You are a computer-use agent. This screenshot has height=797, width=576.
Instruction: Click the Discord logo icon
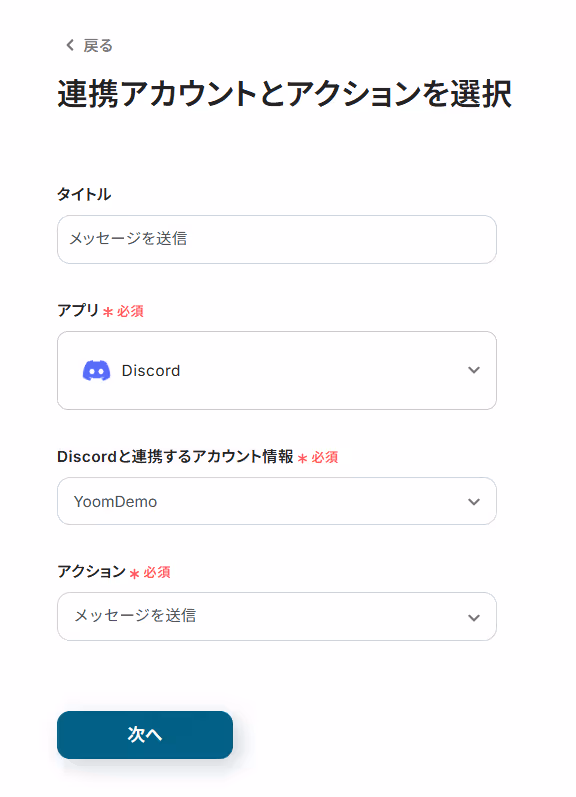point(97,371)
